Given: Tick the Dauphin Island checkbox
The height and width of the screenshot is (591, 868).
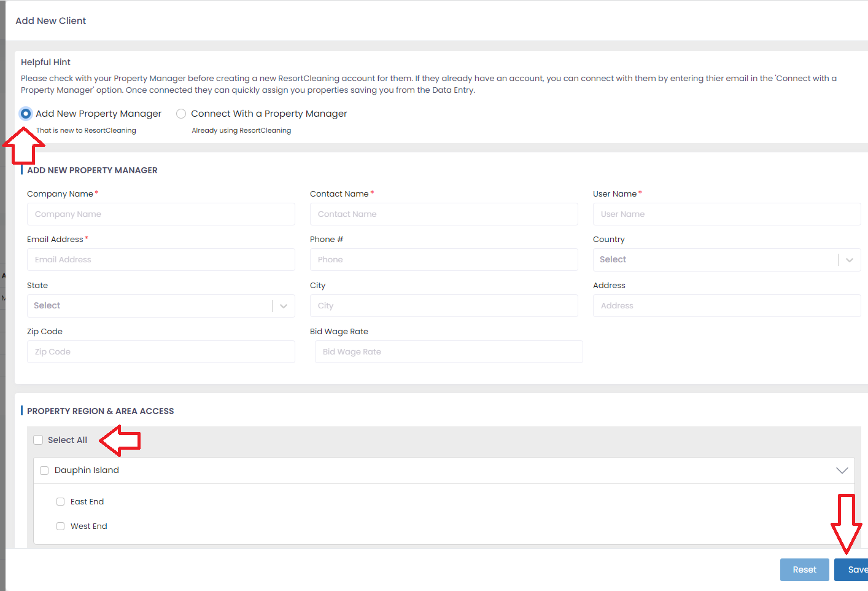Looking at the screenshot, I should (x=44, y=471).
